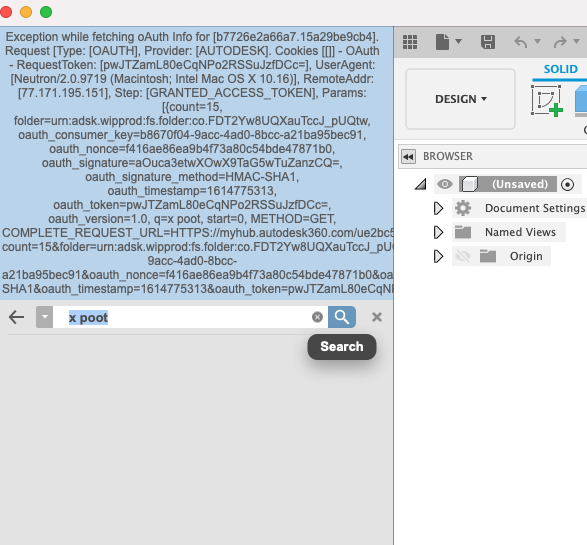Clear the search field text

point(317,317)
